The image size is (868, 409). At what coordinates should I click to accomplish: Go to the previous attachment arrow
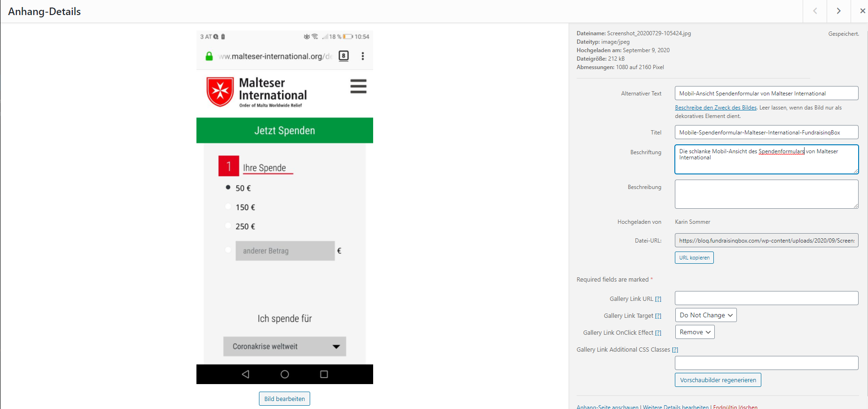[x=815, y=11]
